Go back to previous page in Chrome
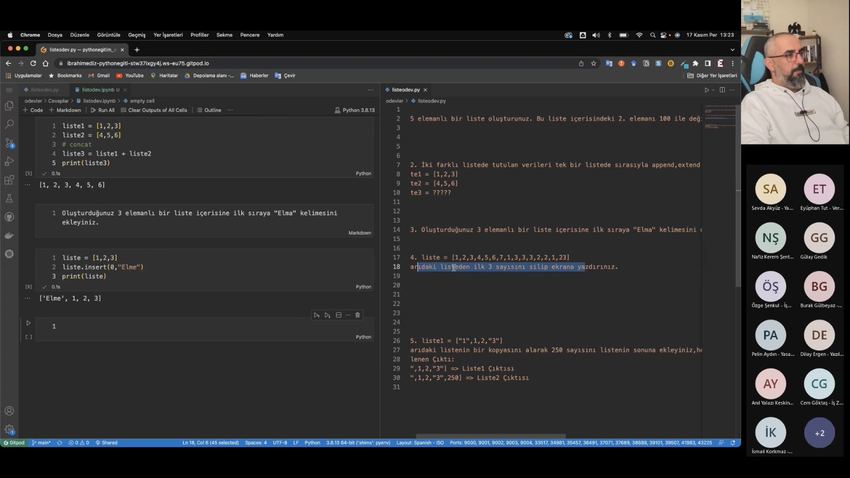Viewport: 850px width, 478px height. pos(8,63)
